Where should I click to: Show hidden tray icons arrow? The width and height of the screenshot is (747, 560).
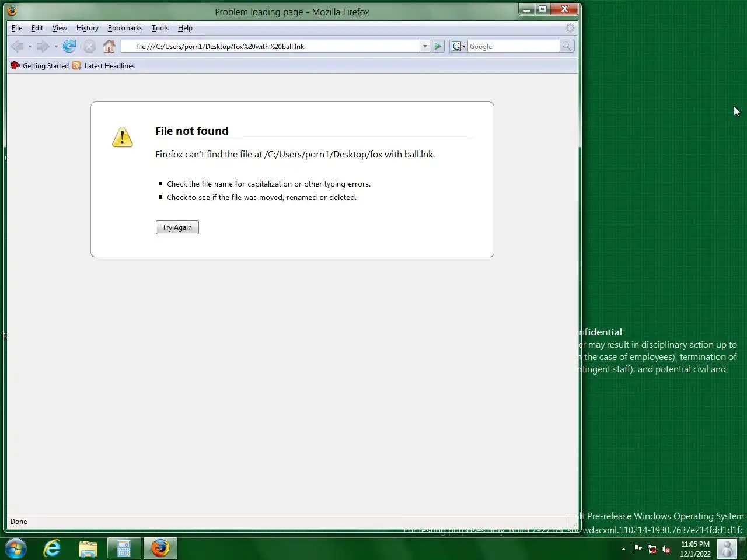[623, 549]
